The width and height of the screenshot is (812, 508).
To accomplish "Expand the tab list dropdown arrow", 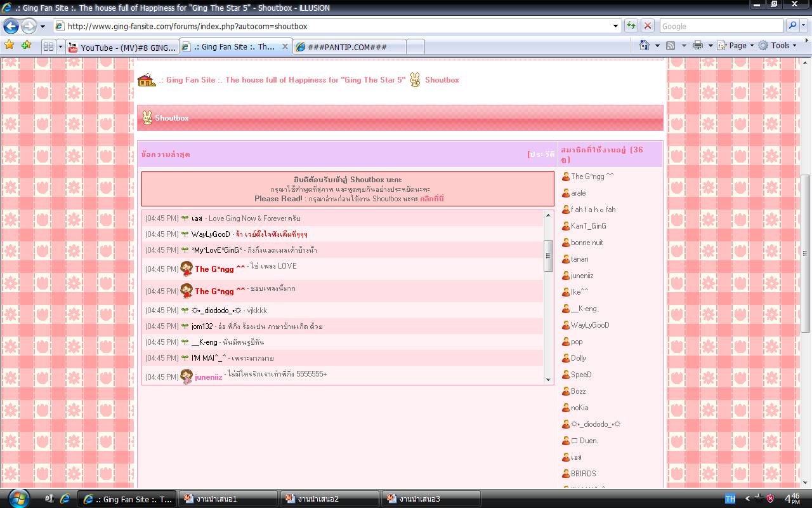I will tap(60, 46).
